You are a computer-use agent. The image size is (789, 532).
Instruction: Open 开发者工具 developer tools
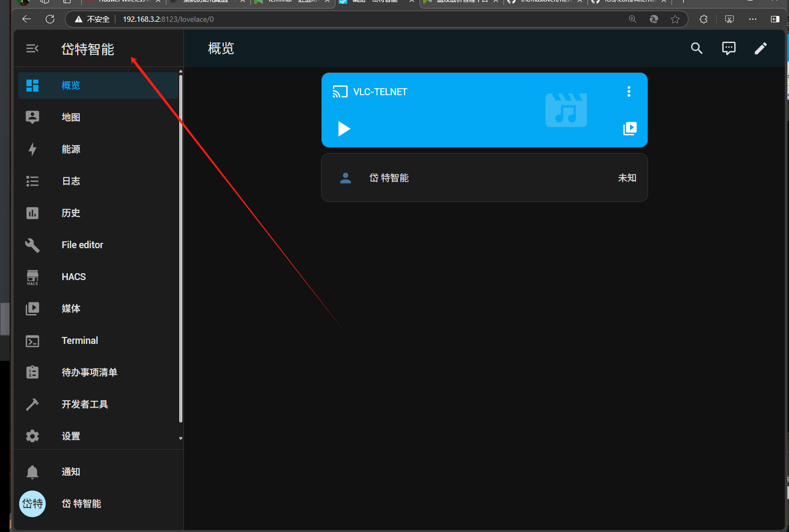point(85,404)
